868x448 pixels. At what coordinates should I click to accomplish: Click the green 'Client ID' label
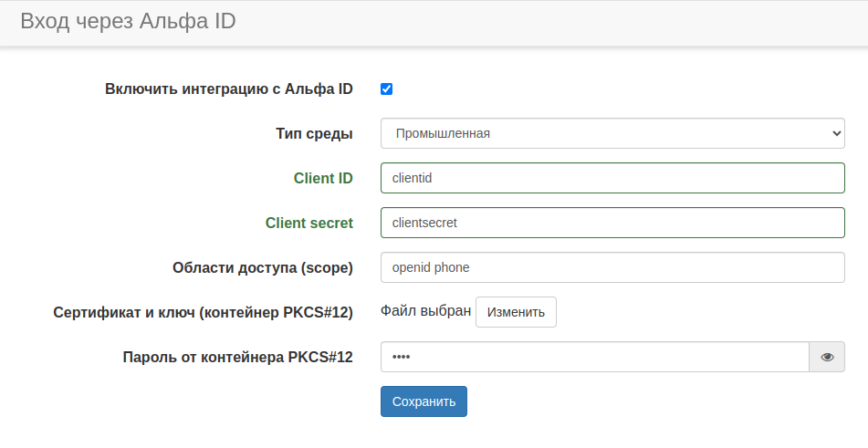coord(323,178)
